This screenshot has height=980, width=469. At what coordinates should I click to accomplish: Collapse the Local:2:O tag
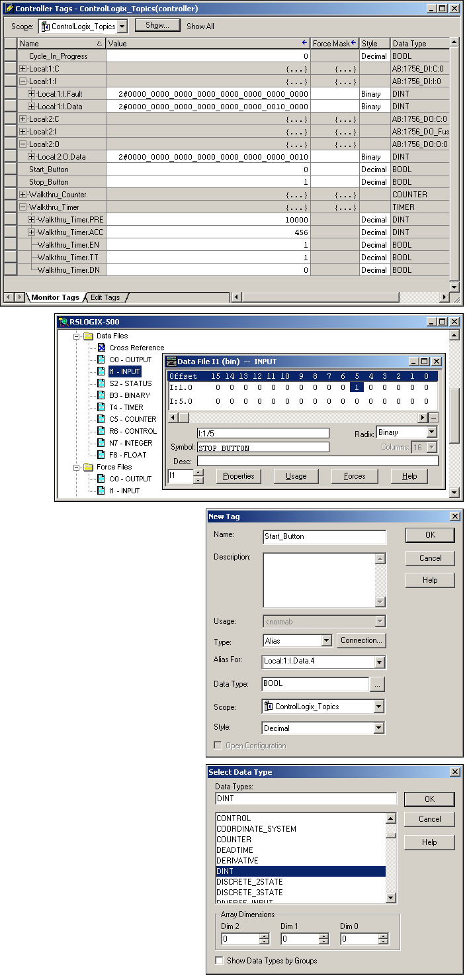(x=23, y=144)
